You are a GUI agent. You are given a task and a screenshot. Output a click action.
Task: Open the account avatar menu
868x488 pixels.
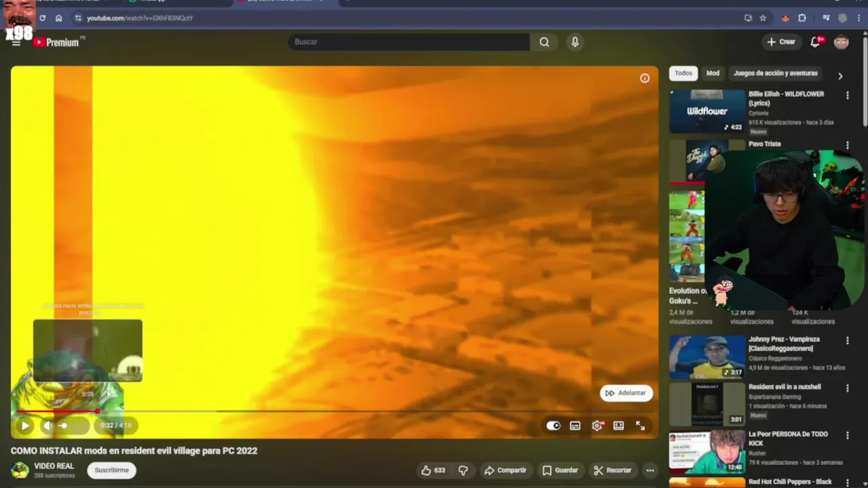[841, 42]
